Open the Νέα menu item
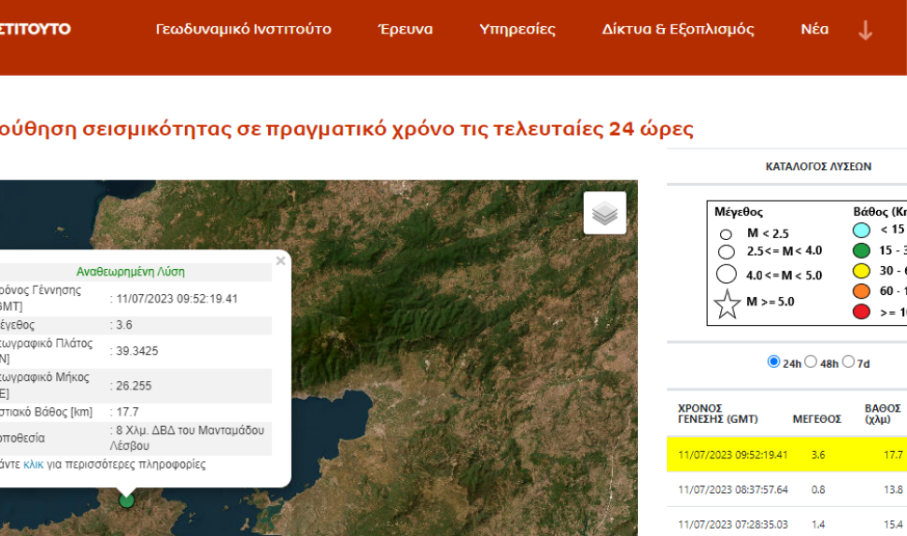 coord(814,29)
